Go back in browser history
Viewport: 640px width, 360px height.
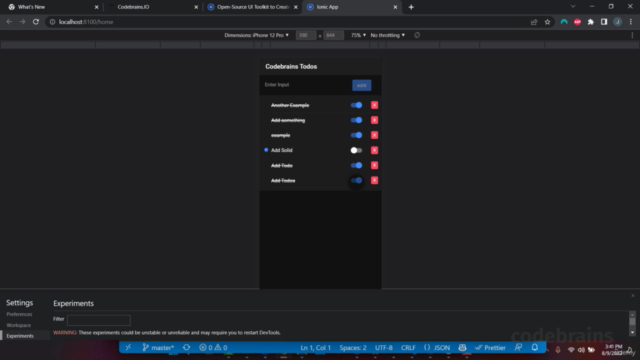pos(9,22)
